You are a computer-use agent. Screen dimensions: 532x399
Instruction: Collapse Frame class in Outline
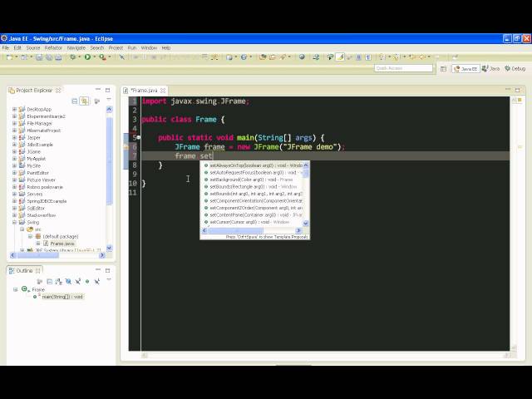(15, 289)
